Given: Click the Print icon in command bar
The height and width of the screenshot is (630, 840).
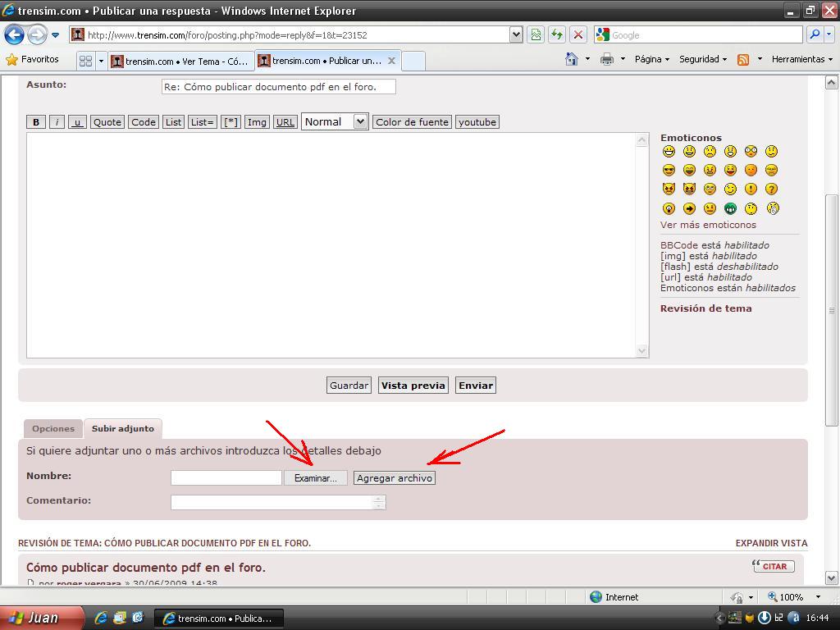Looking at the screenshot, I should point(607,59).
